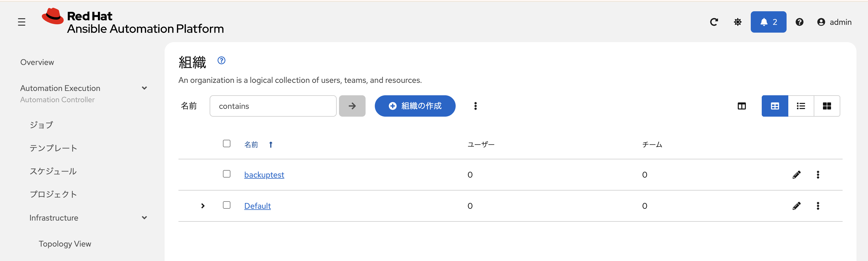Check the backuptest row checkbox

point(227,174)
